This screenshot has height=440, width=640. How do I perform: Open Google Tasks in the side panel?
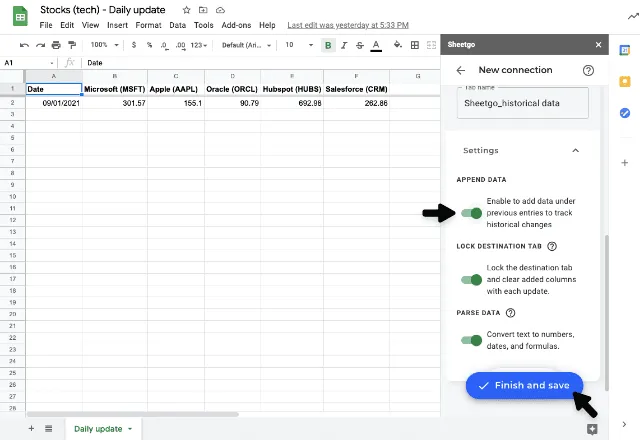624,113
